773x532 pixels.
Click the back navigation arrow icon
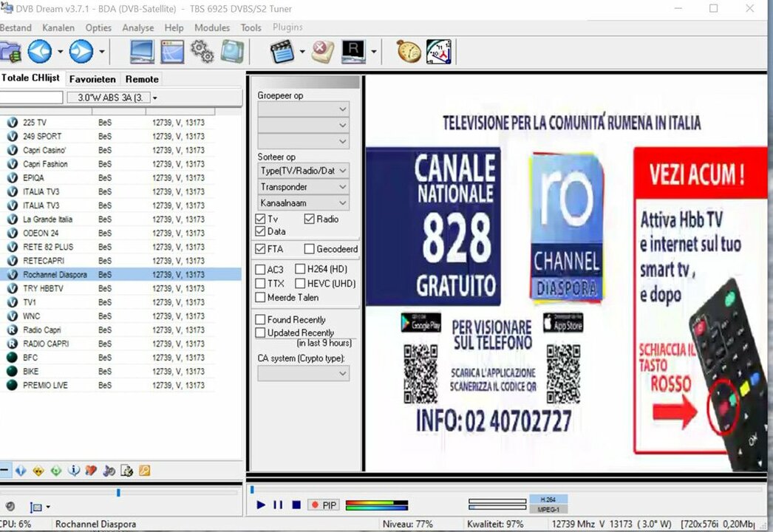(38, 52)
